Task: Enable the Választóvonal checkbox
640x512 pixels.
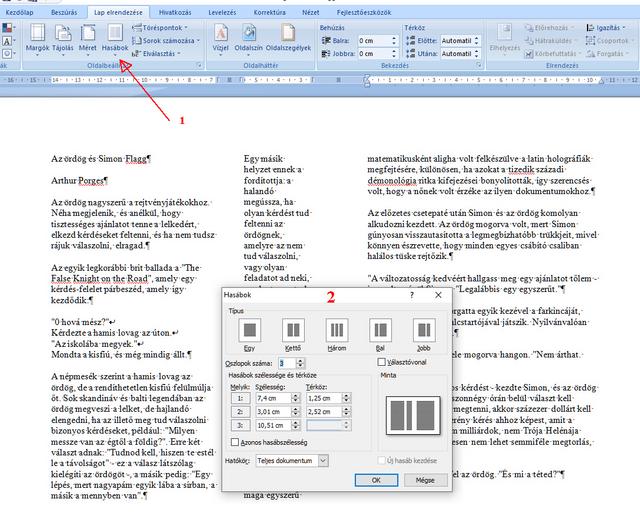Action: 383,362
